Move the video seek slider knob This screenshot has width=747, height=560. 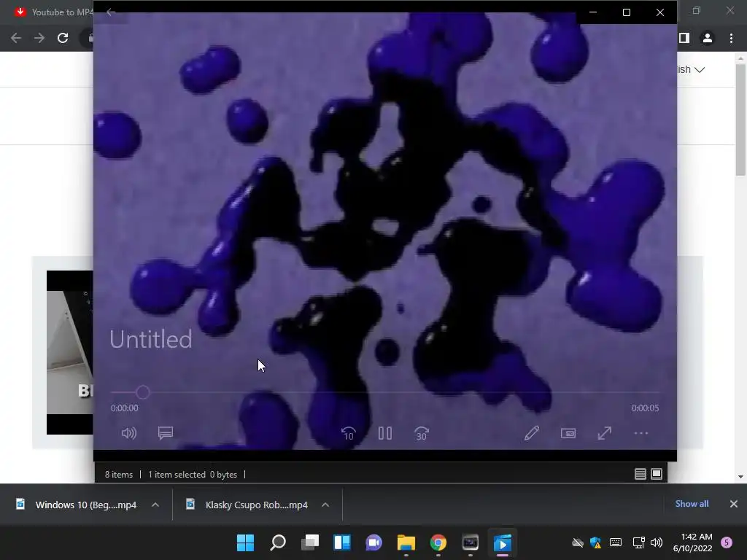[x=142, y=392]
